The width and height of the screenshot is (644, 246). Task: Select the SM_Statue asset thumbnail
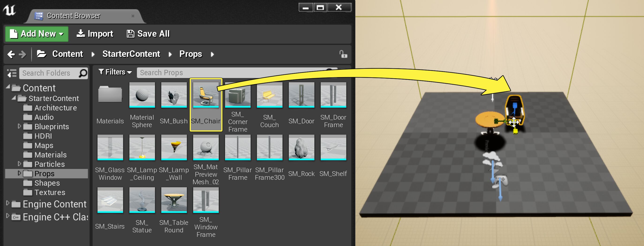(x=142, y=200)
